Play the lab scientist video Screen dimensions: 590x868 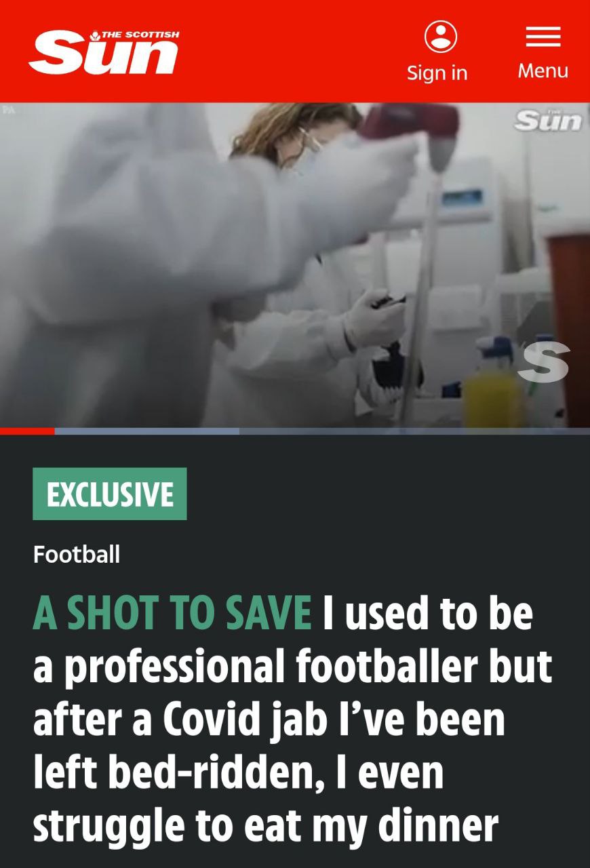(295, 264)
